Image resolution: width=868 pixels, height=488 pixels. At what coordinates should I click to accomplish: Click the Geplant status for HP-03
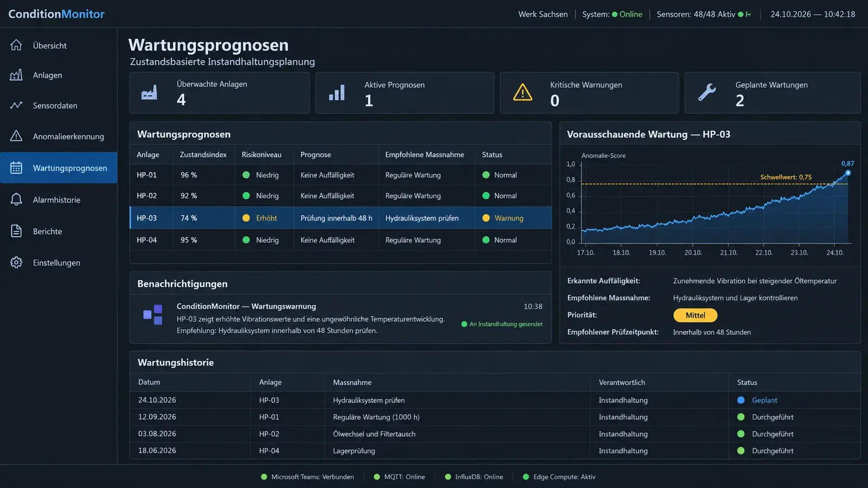coord(757,400)
